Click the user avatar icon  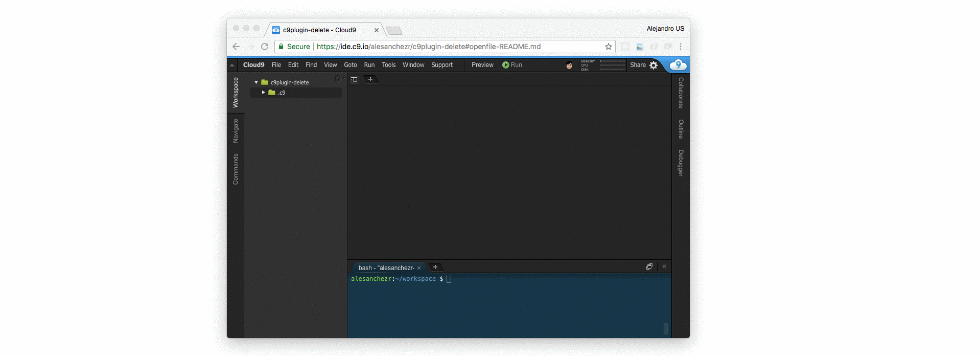[569, 65]
